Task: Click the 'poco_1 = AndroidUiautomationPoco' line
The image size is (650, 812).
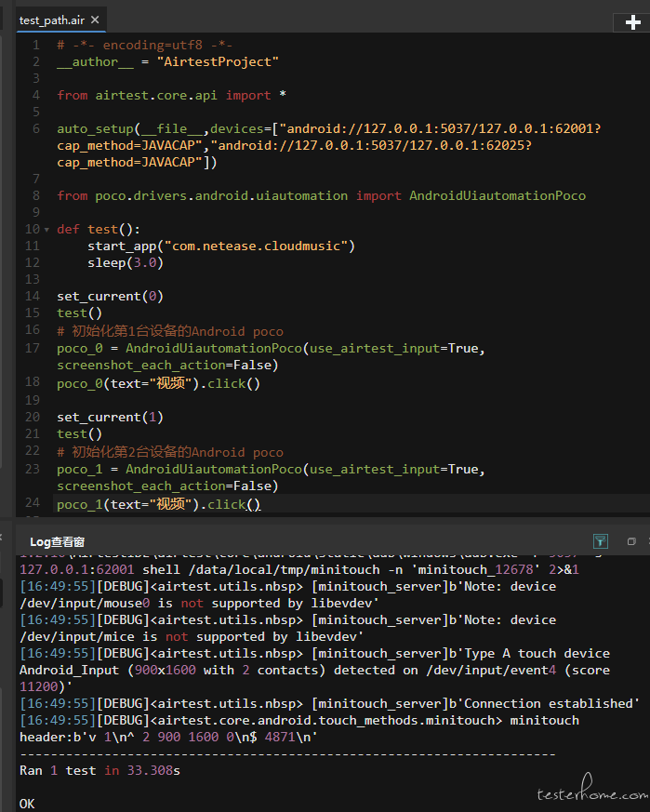Action: coord(271,469)
